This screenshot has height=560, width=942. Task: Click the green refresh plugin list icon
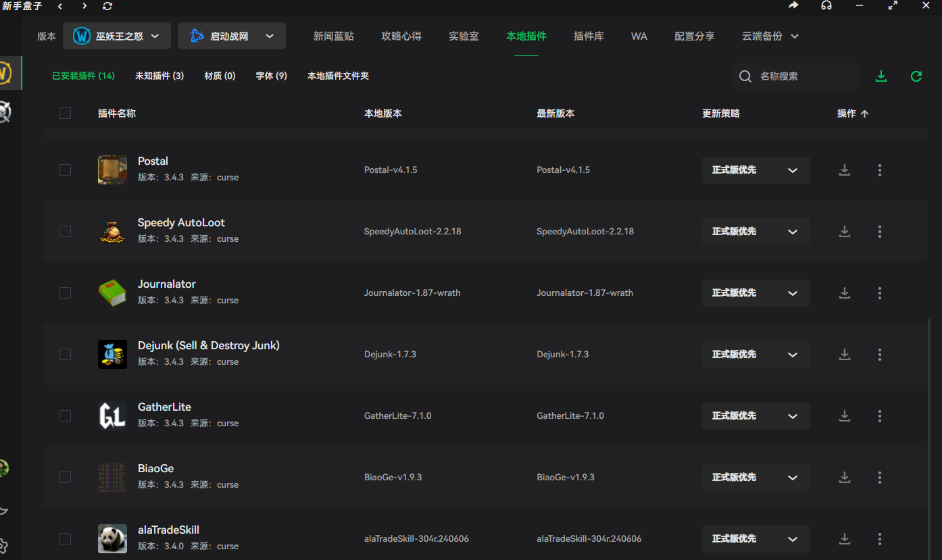pos(916,76)
